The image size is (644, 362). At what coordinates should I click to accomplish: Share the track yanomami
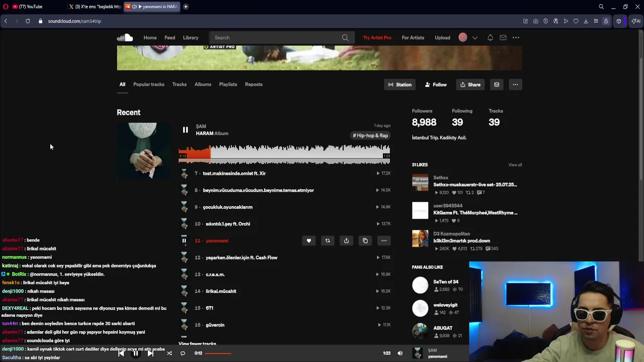pos(346,241)
